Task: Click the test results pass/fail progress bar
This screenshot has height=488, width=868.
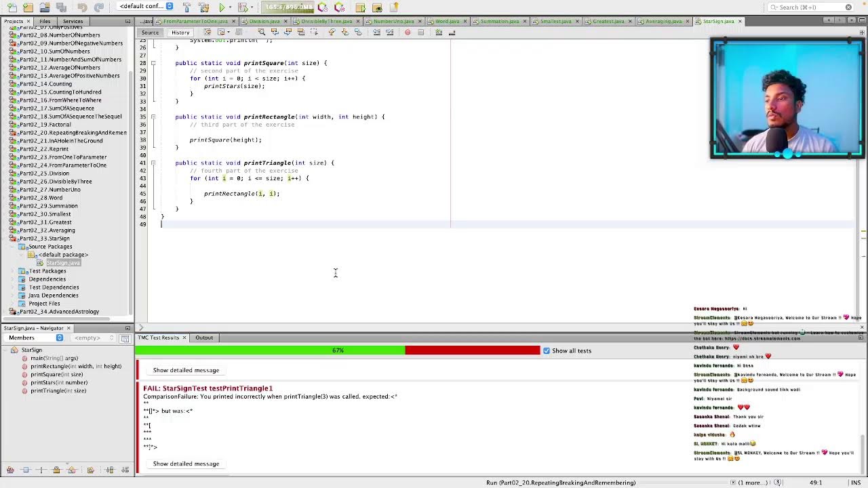Action: 338,350
